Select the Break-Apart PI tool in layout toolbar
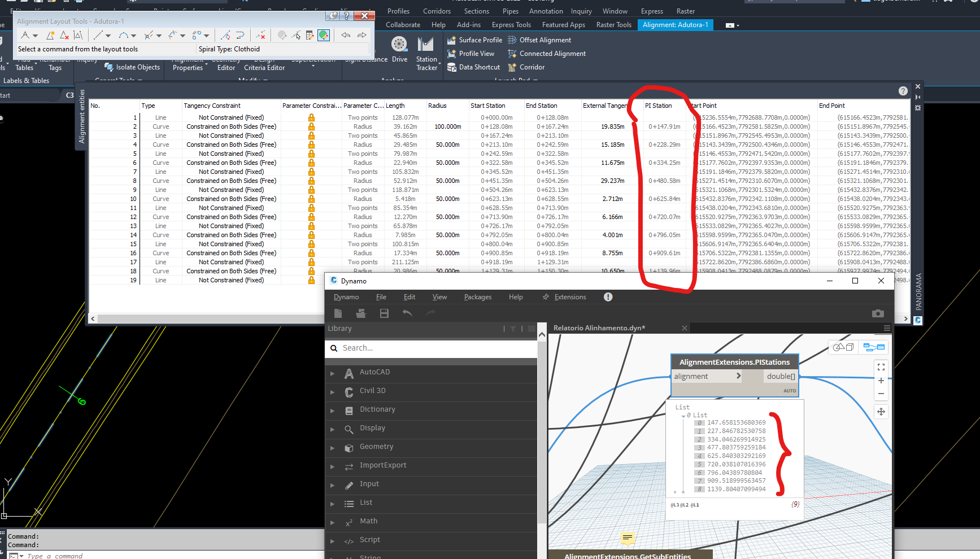The image size is (980, 559). click(x=78, y=36)
